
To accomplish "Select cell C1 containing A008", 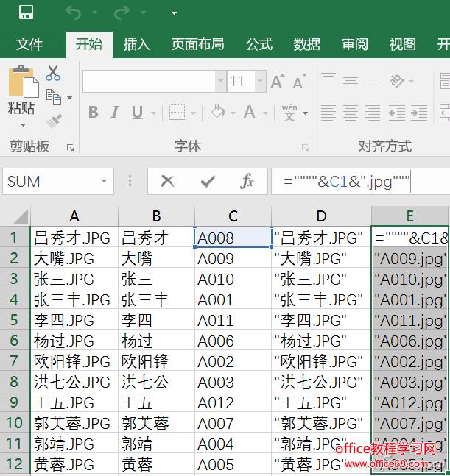I will coord(233,238).
